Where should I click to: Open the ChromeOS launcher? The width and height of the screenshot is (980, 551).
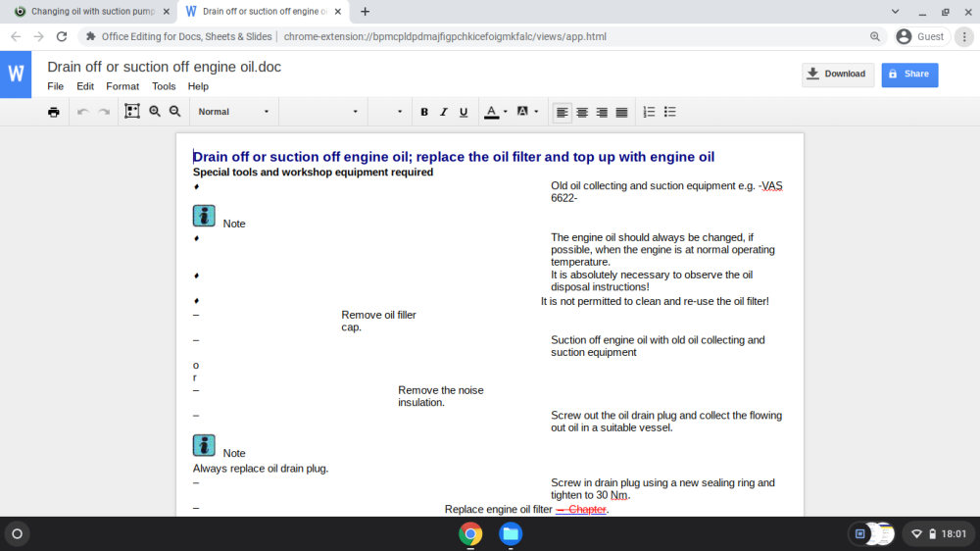18,533
